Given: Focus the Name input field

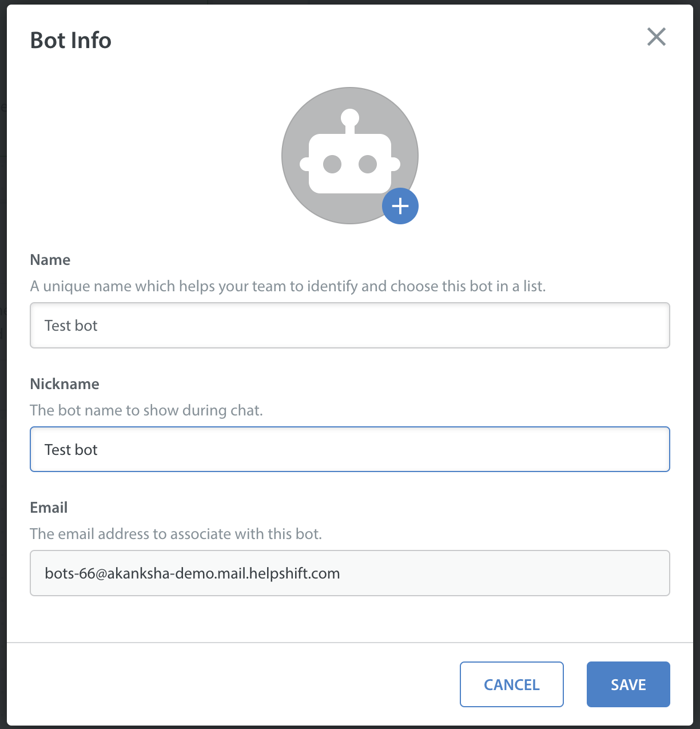Looking at the screenshot, I should [350, 326].
